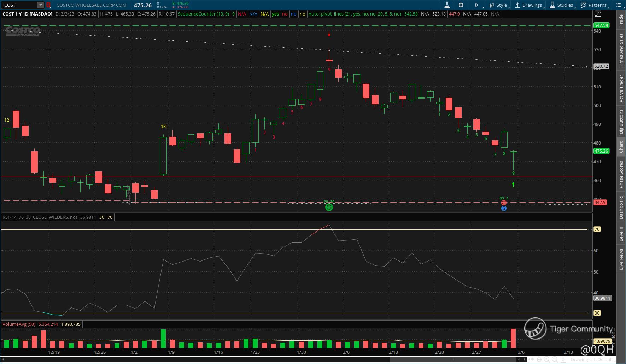Click the O: 474.83 open value
Viewport: 626px width, 364px height.
coord(87,14)
